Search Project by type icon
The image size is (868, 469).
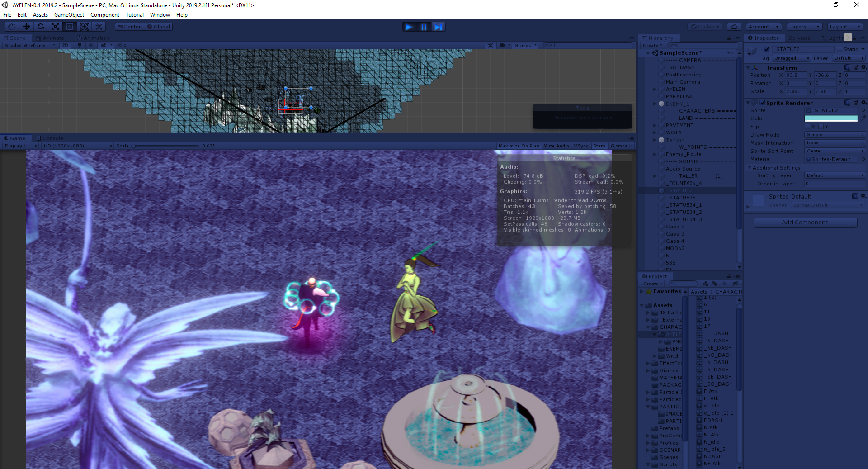705,284
